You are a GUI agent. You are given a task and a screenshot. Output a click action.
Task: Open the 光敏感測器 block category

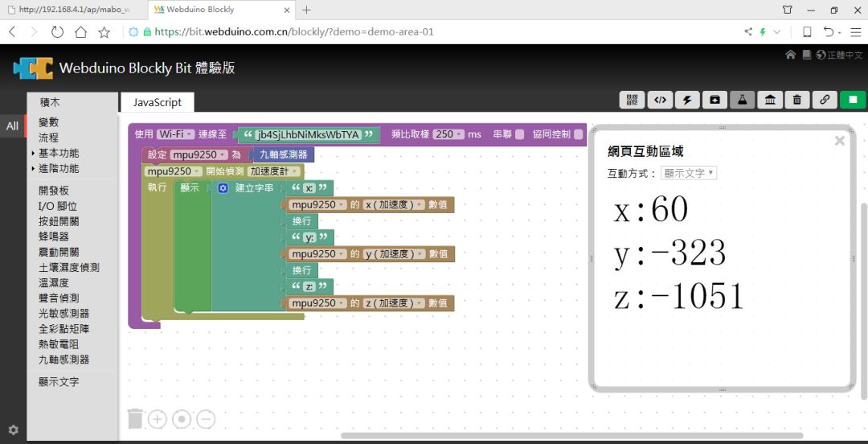(x=63, y=313)
